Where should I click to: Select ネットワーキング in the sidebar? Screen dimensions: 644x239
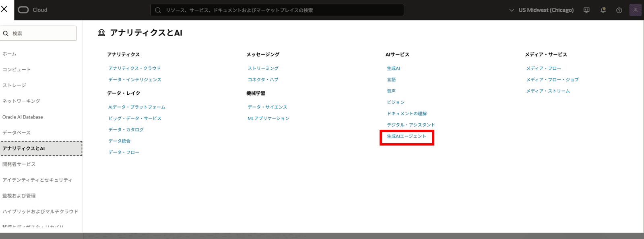pos(21,101)
